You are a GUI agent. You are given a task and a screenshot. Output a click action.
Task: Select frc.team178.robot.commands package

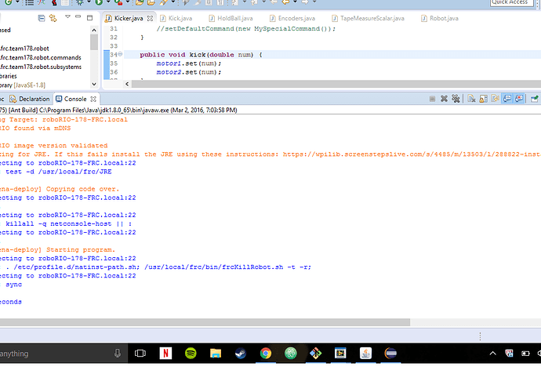click(40, 58)
